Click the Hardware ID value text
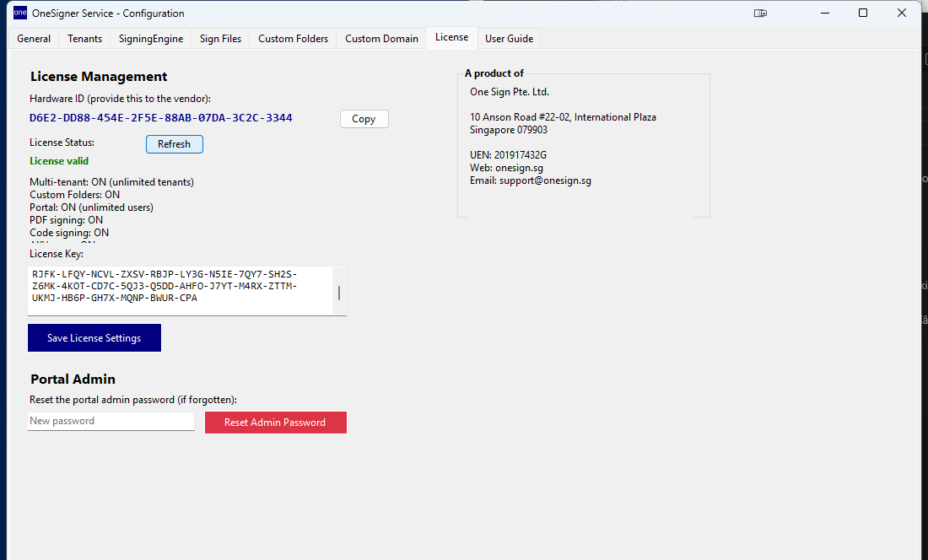 [x=161, y=118]
